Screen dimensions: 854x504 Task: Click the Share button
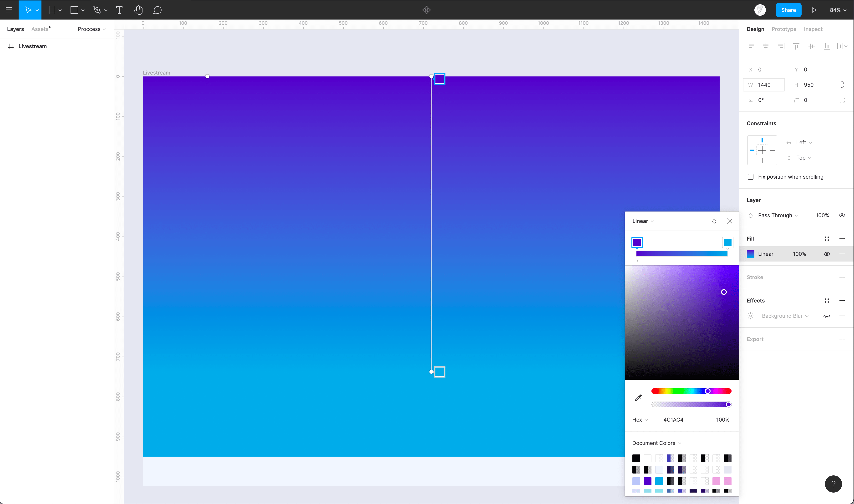coord(788,10)
